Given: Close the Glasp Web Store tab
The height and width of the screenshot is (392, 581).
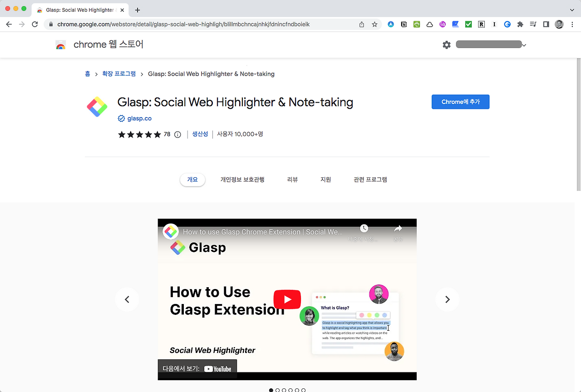Looking at the screenshot, I should (x=123, y=10).
